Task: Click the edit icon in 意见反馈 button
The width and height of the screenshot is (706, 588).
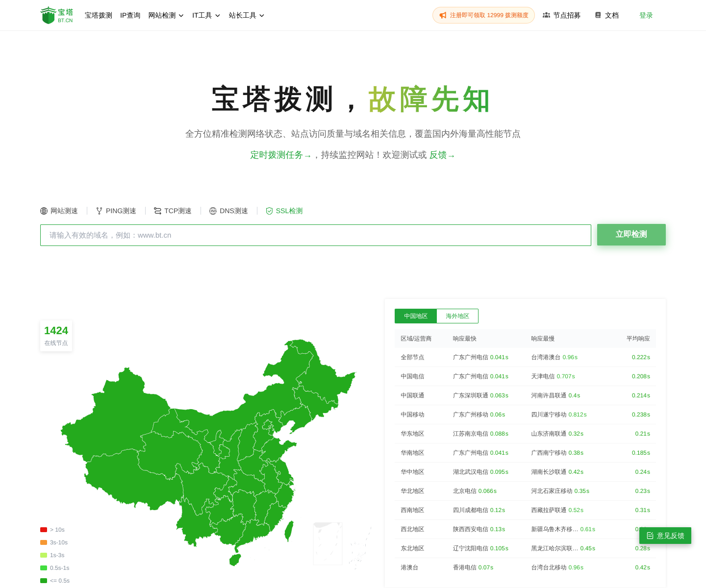Action: click(x=650, y=536)
